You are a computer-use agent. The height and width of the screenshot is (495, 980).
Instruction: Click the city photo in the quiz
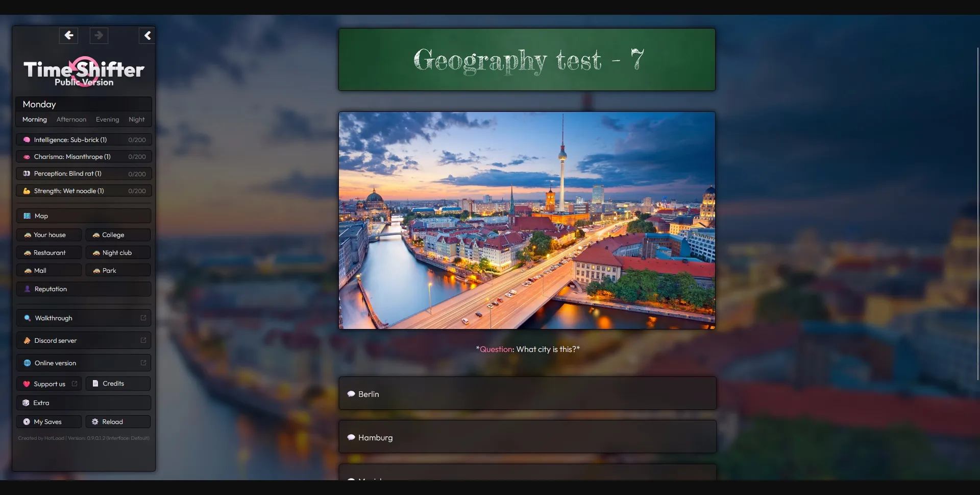527,220
